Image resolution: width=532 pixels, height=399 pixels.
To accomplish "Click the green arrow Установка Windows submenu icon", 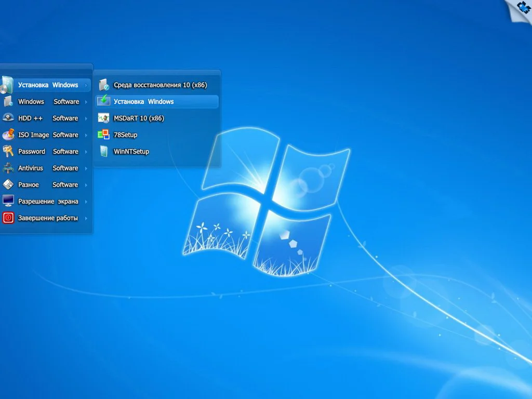I will (x=103, y=100).
